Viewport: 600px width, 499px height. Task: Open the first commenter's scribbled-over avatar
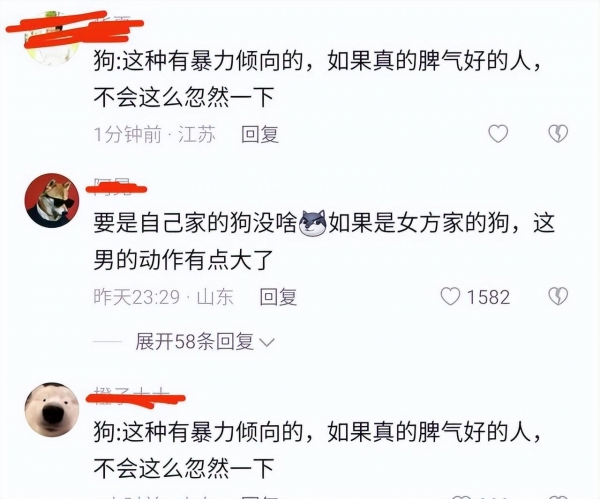point(52,38)
